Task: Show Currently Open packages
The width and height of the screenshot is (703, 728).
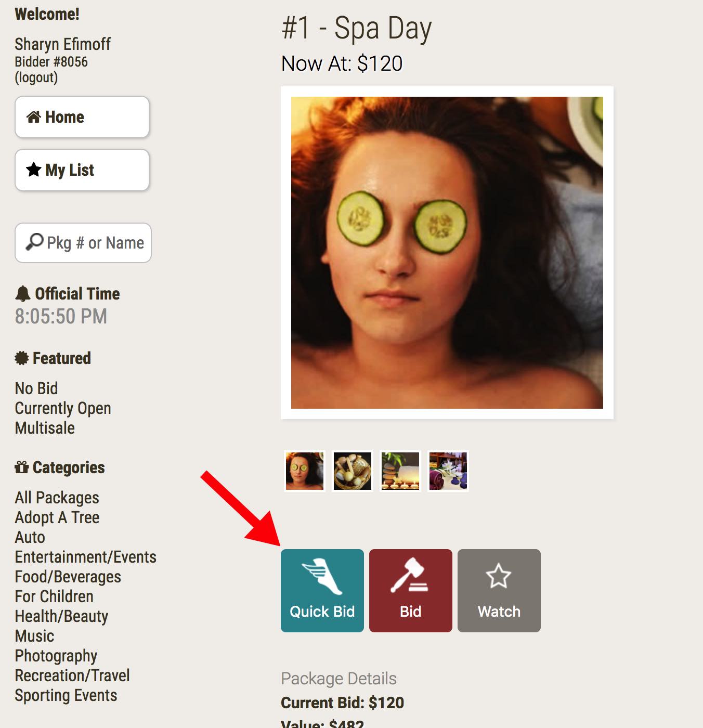Action: tap(63, 408)
